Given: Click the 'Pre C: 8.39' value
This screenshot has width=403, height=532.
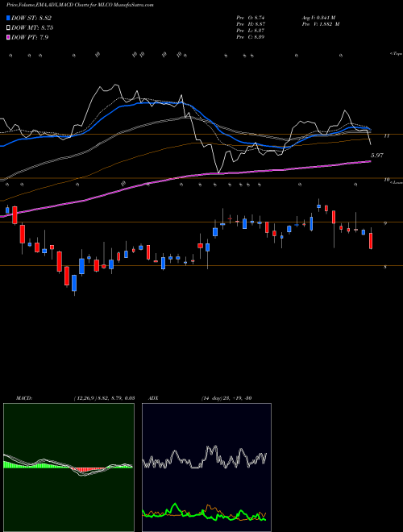Looking at the screenshot, I should pyautogui.click(x=251, y=37).
